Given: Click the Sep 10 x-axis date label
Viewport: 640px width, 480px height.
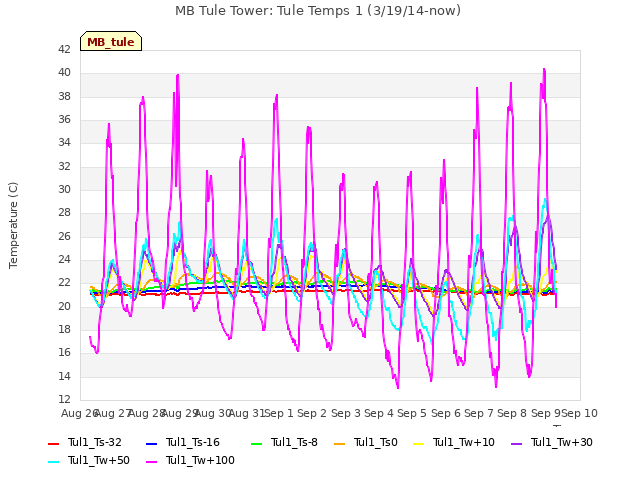Looking at the screenshot, I should [x=580, y=413].
